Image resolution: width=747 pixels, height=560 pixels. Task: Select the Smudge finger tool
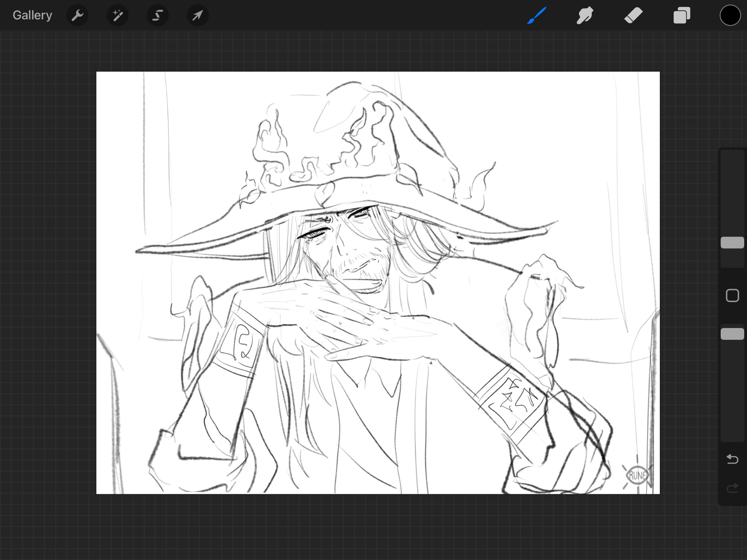coord(585,15)
